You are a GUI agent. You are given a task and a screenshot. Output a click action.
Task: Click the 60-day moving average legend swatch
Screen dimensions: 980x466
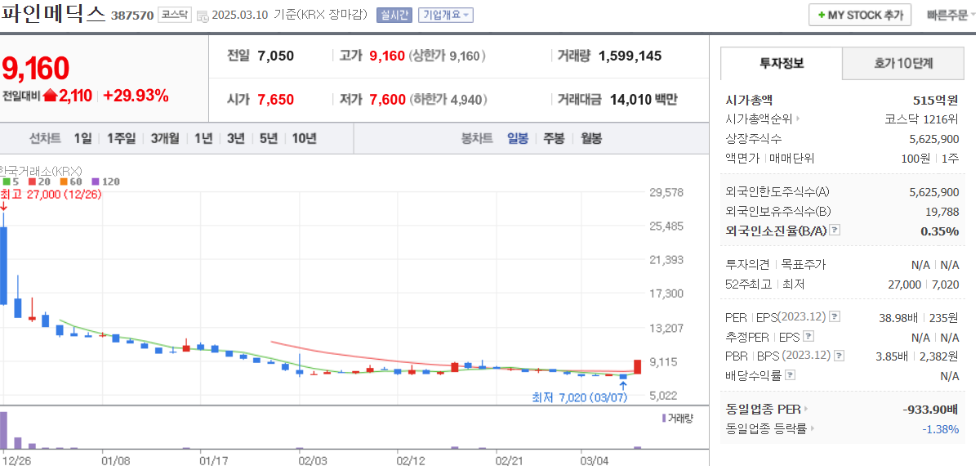click(x=63, y=181)
